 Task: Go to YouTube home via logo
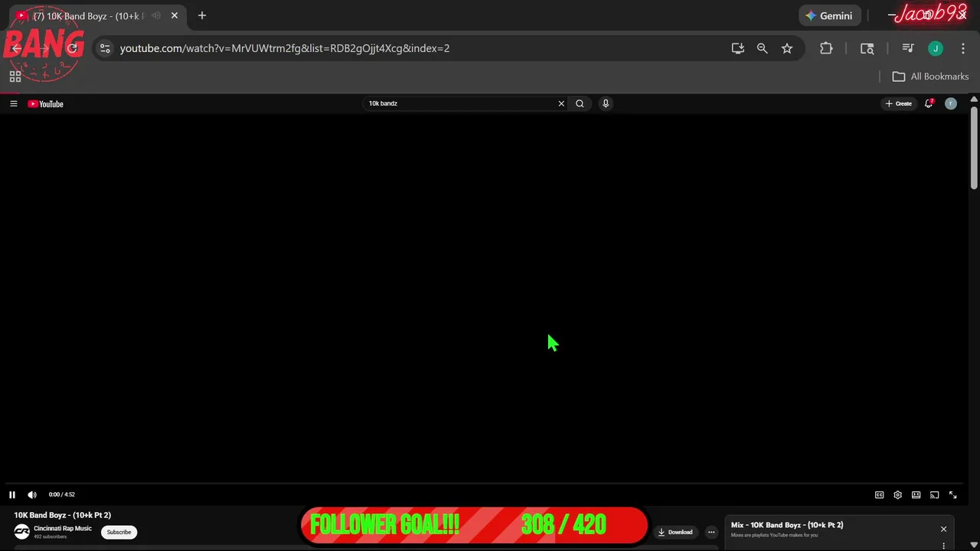(45, 104)
